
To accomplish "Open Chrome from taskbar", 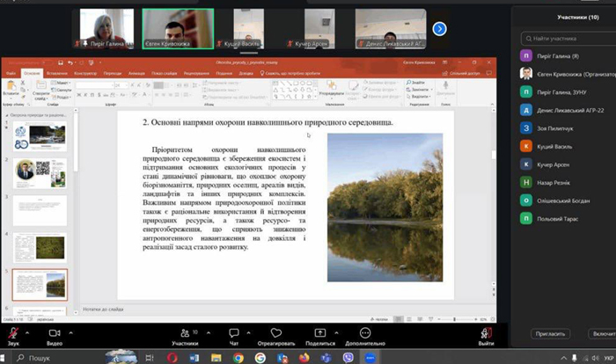I will (x=238, y=358).
